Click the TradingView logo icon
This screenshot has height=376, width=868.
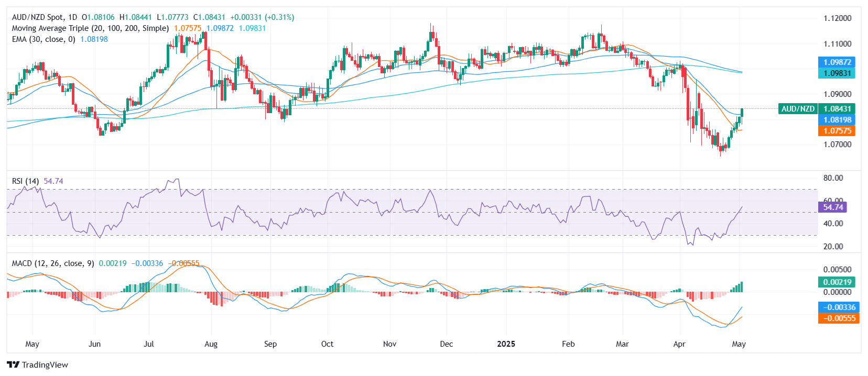coord(13,364)
